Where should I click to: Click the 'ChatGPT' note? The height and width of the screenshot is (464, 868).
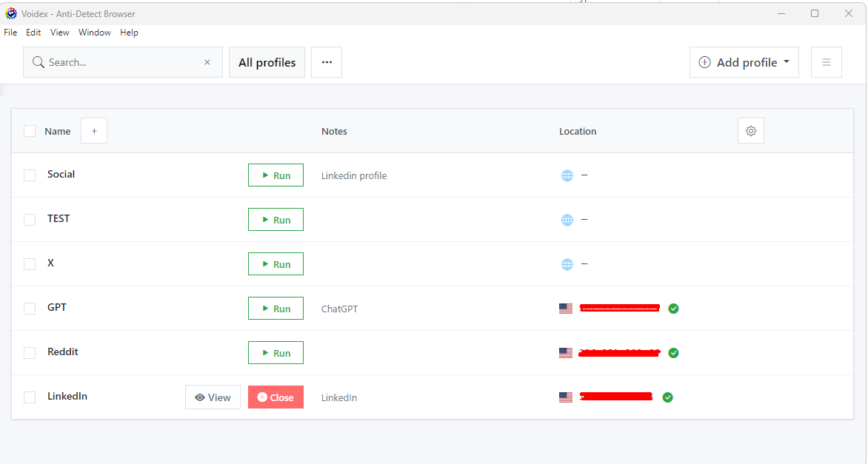point(339,309)
